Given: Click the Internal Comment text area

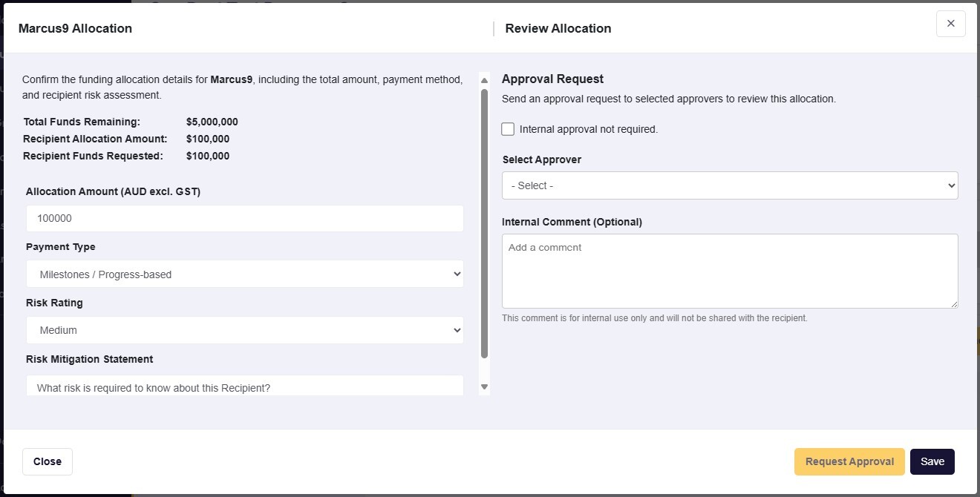Looking at the screenshot, I should 730,271.
